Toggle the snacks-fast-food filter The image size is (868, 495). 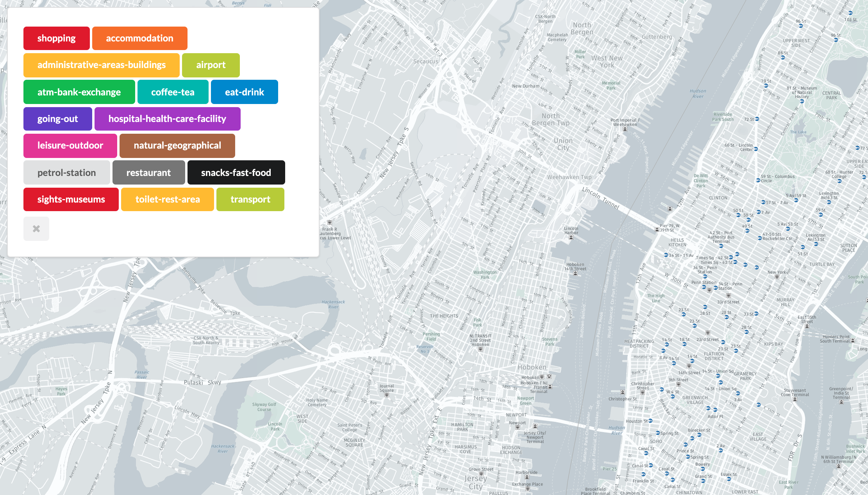236,172
